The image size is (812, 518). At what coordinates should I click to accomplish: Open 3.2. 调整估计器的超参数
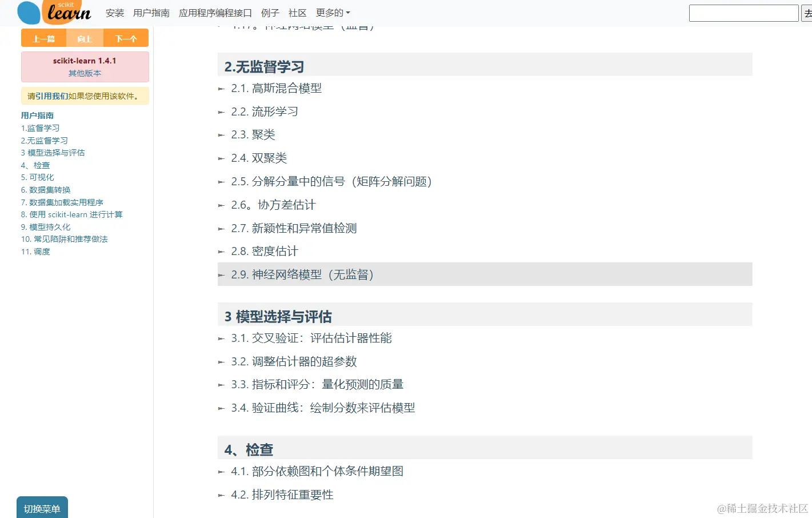coord(294,361)
